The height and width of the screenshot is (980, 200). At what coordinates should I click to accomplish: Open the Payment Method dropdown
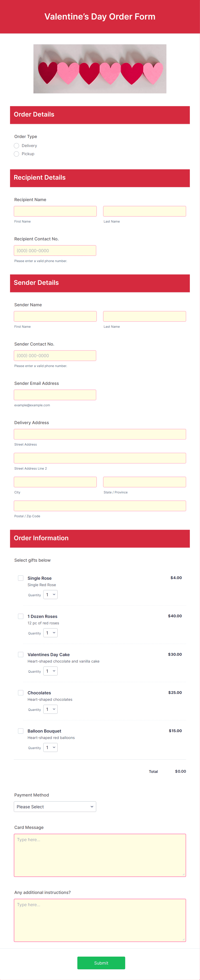(x=55, y=807)
